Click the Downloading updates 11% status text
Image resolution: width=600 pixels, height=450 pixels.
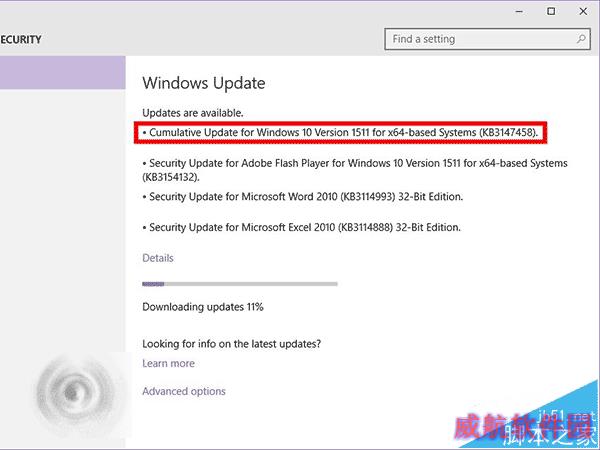point(203,307)
